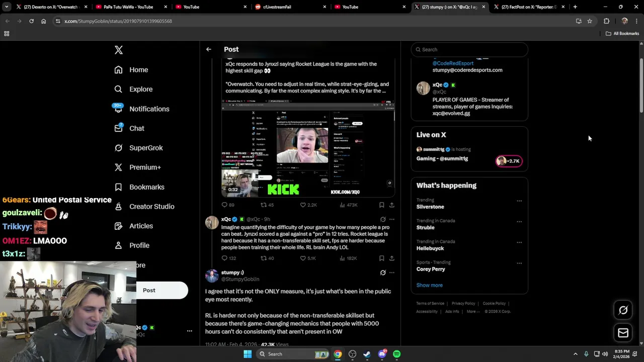This screenshot has height=362, width=644.
Task: Open Notifications with 20+ badge
Action: [141, 109]
